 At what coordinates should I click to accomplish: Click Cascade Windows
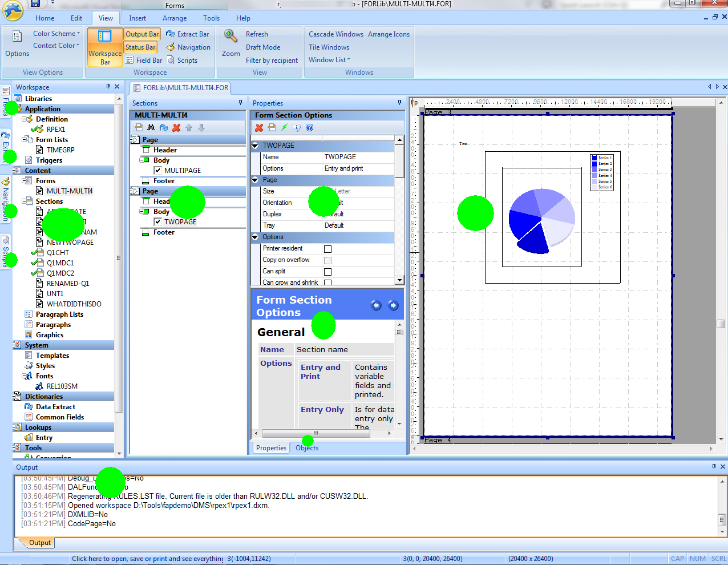click(336, 34)
